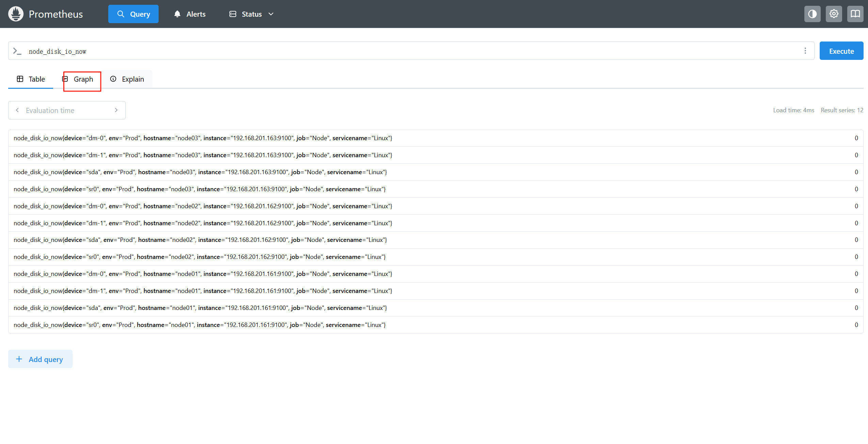Click the Explain tab info icon
868x444 pixels.
(113, 79)
